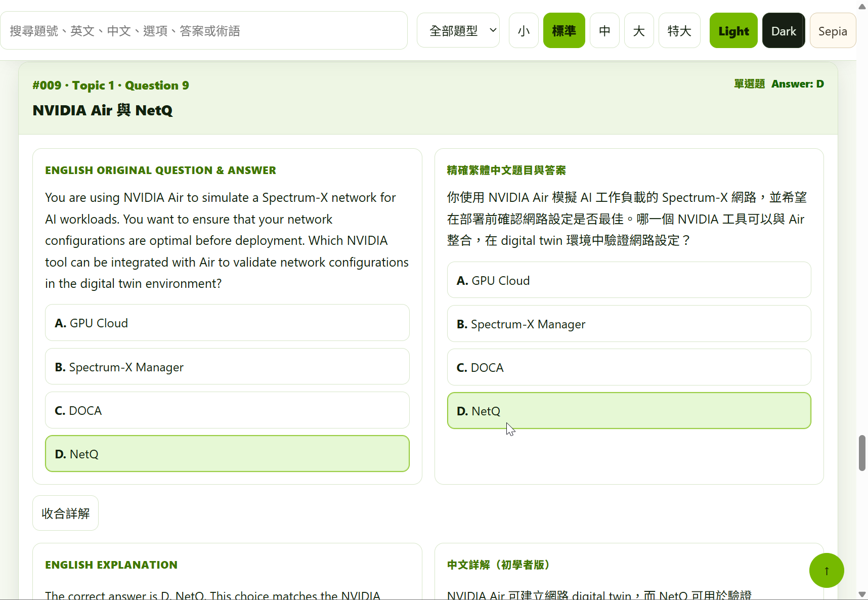Click the scrollbar down arrow
This screenshot has width=868, height=600.
[x=862, y=594]
